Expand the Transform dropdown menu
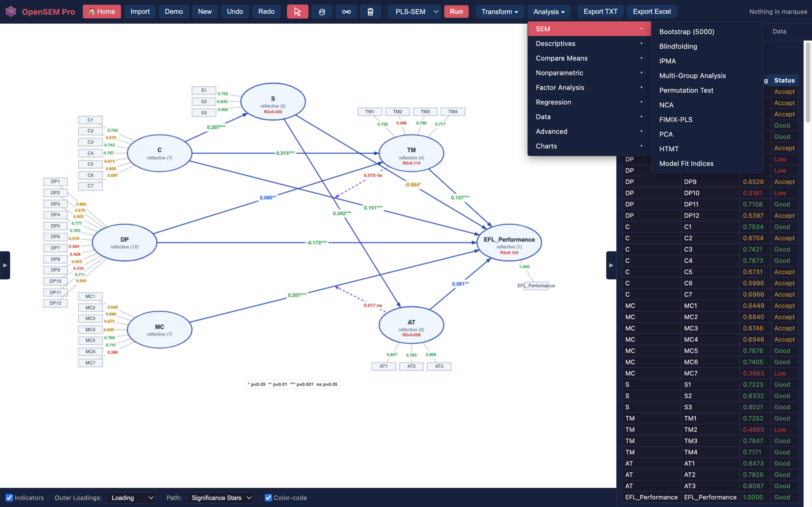 point(499,12)
